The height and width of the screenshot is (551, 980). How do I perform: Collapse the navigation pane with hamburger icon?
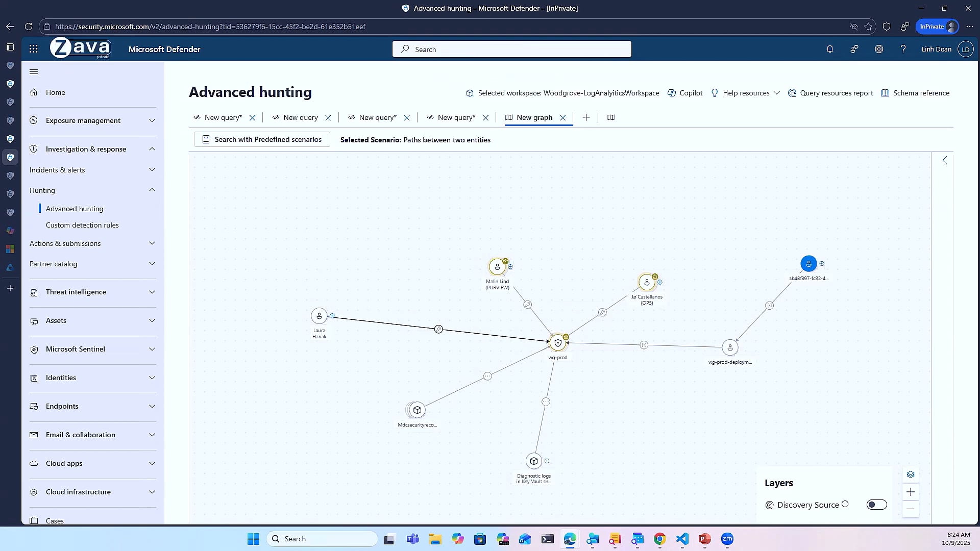pos(34,71)
